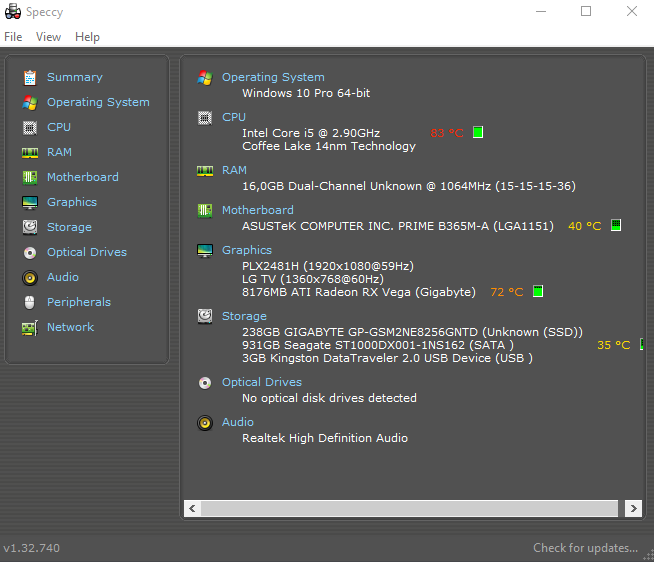The width and height of the screenshot is (654, 562).
Task: Open the Help menu
Action: click(87, 37)
